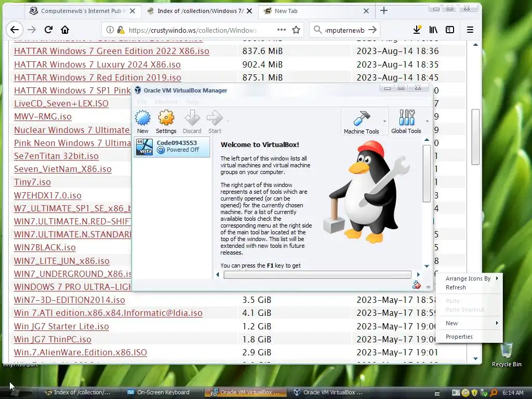Viewport: 532px width, 399px height.
Task: Open the WiN7-3D-EDITION2014.iso link
Action: (x=70, y=300)
